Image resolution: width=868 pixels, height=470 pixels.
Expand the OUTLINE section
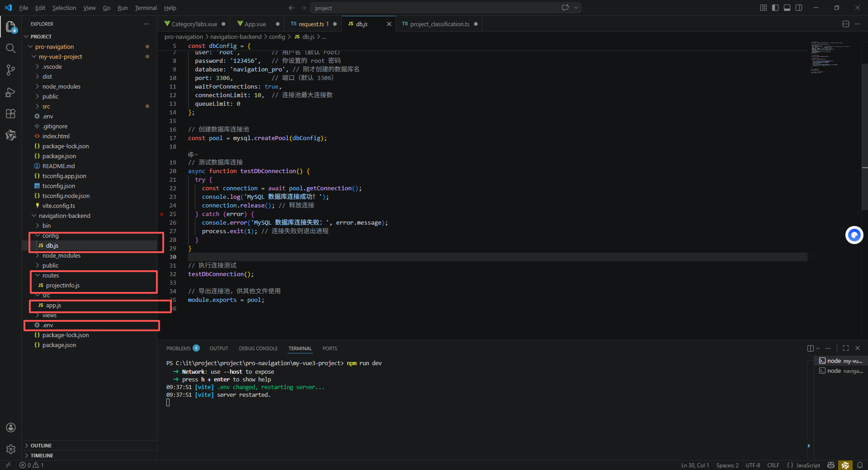[41, 446]
